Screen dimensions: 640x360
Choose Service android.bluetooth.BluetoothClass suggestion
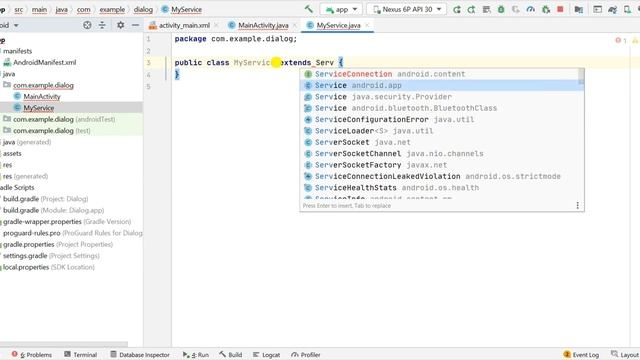pyautogui.click(x=439, y=108)
